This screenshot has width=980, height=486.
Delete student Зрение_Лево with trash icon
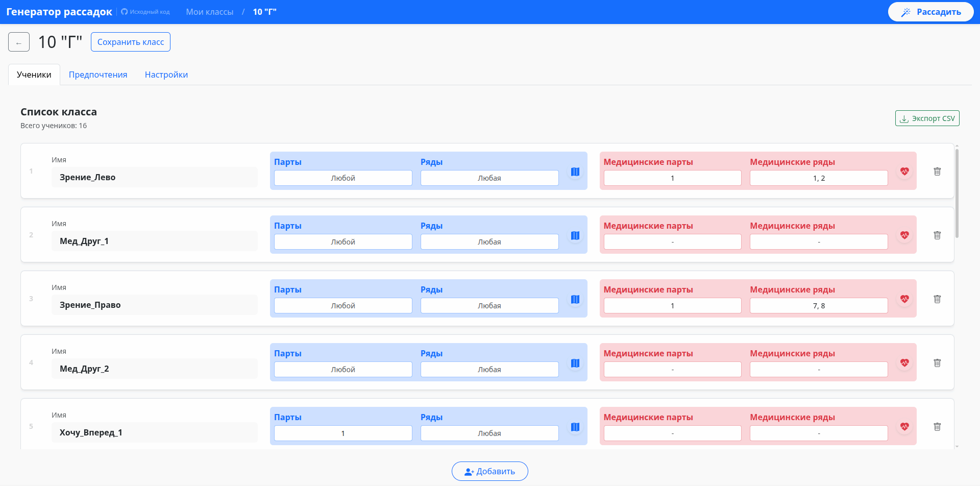pyautogui.click(x=937, y=172)
